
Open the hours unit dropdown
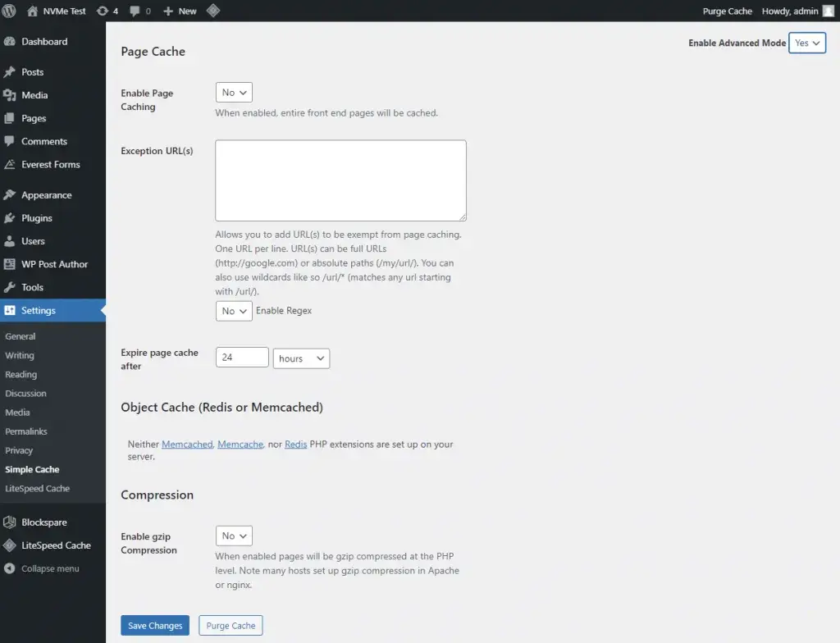[x=301, y=358]
